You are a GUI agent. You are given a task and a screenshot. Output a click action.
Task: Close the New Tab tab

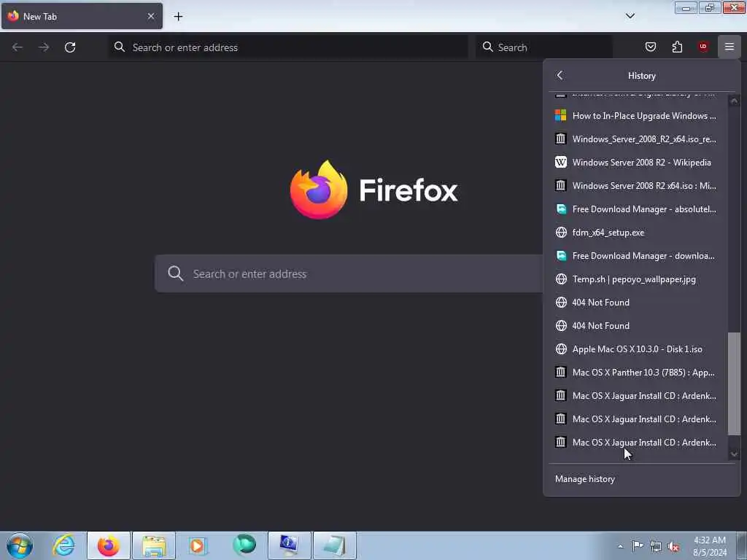[151, 16]
